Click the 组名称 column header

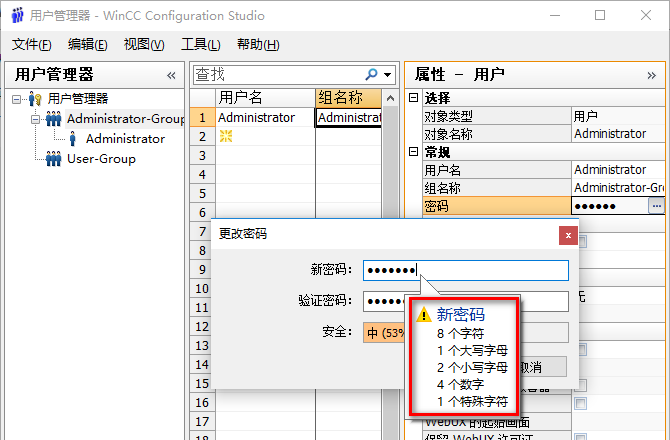pyautogui.click(x=348, y=98)
